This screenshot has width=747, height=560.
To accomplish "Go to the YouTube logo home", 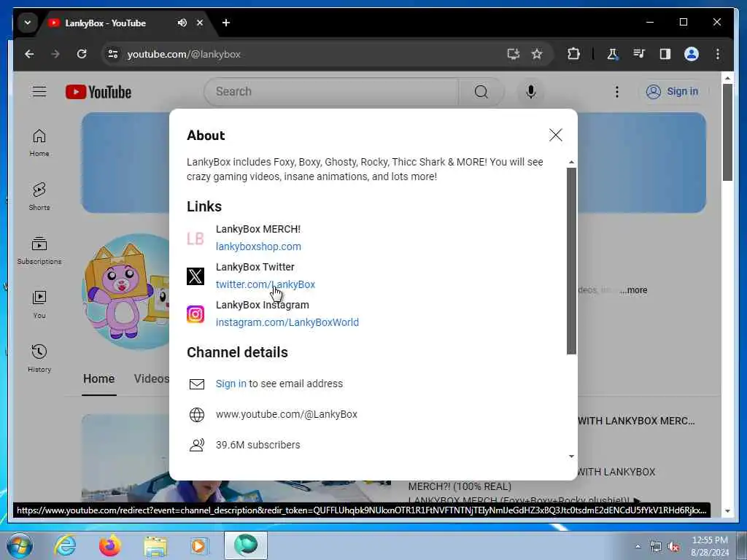I will coord(98,92).
